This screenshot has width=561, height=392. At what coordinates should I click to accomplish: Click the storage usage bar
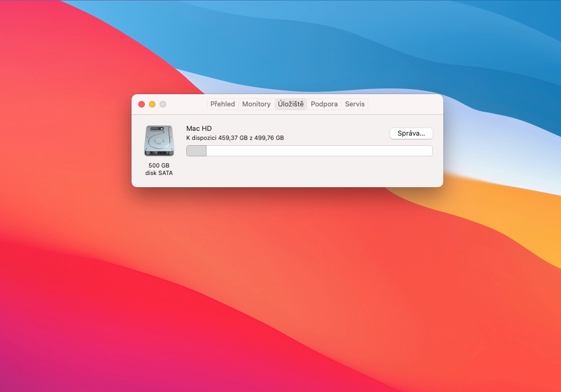tap(309, 151)
